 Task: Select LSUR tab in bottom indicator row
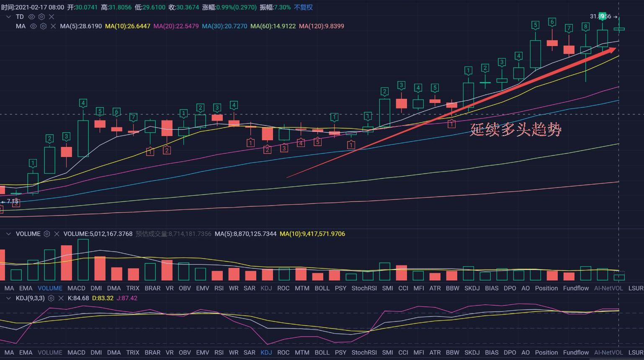point(636,352)
